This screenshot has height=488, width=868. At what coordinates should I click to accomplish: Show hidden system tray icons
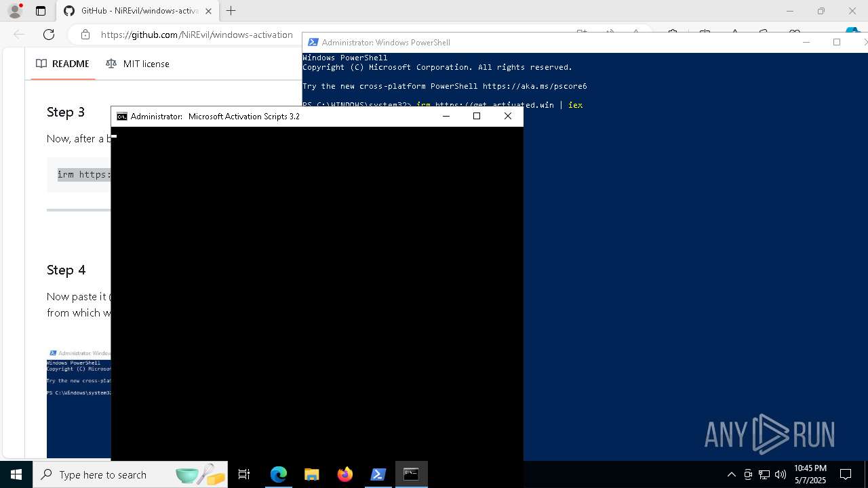point(731,474)
